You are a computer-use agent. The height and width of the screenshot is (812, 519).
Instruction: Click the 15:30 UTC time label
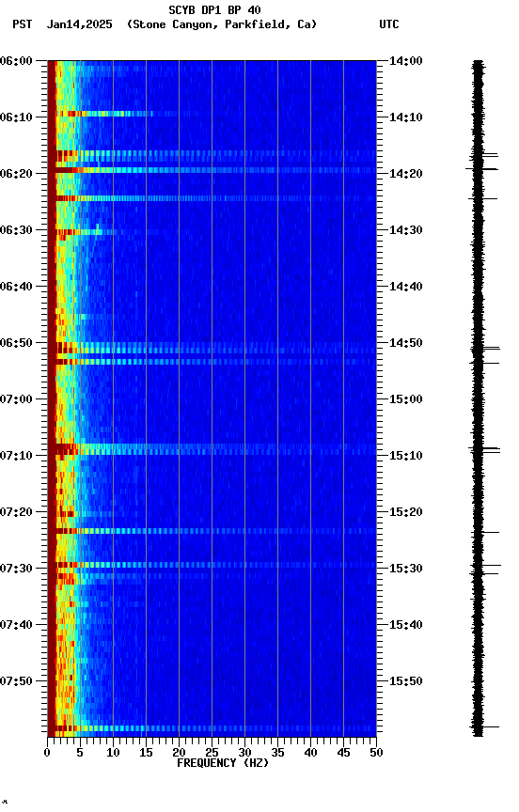406,569
